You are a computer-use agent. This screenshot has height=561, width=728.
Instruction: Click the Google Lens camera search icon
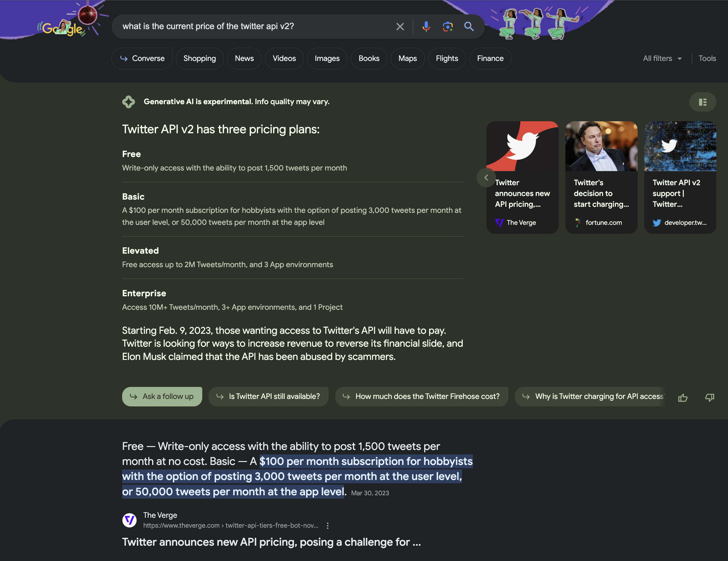(x=448, y=26)
